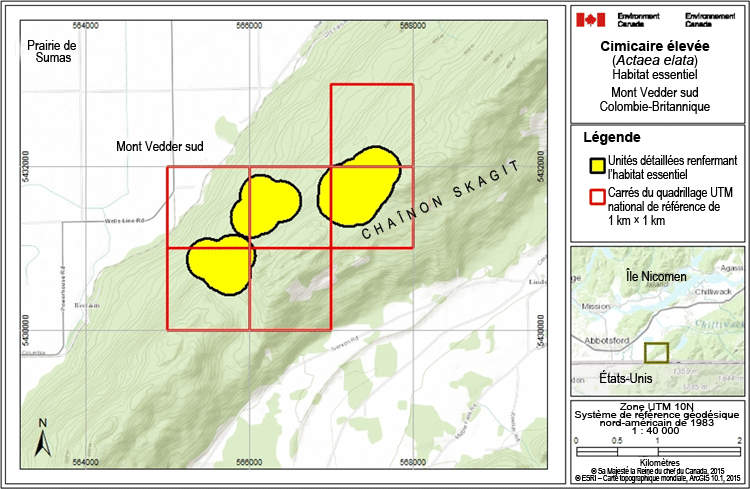The width and height of the screenshot is (750, 489).
Task: Click the north arrow compass symbol
Action: (x=43, y=438)
